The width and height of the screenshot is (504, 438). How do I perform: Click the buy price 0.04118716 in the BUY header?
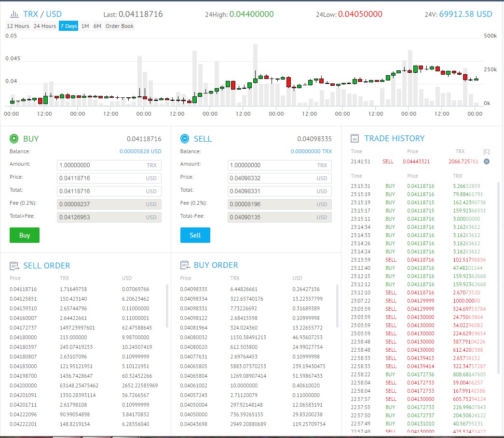pyautogui.click(x=144, y=139)
